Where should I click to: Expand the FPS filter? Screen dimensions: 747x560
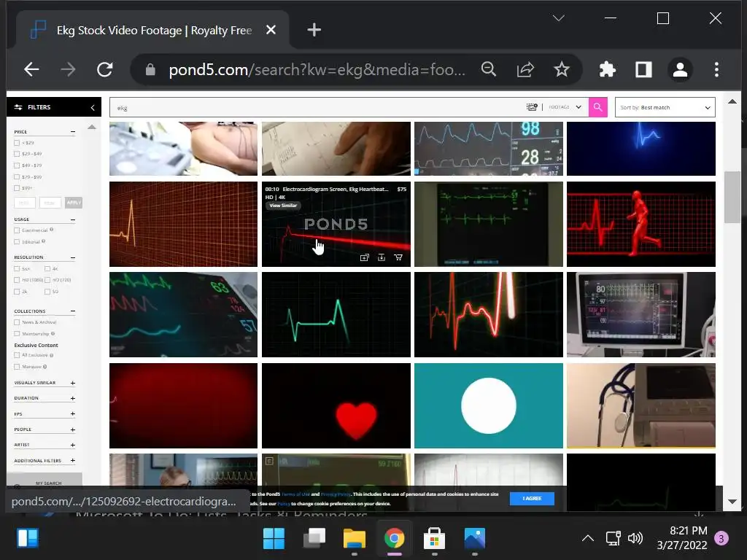click(73, 414)
